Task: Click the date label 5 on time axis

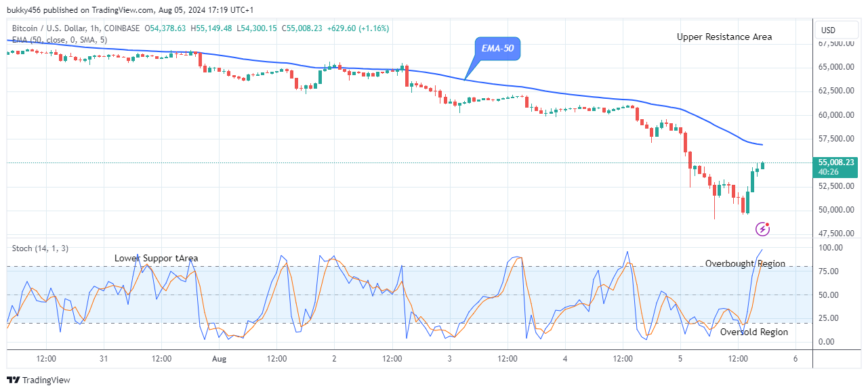Action: (680, 358)
